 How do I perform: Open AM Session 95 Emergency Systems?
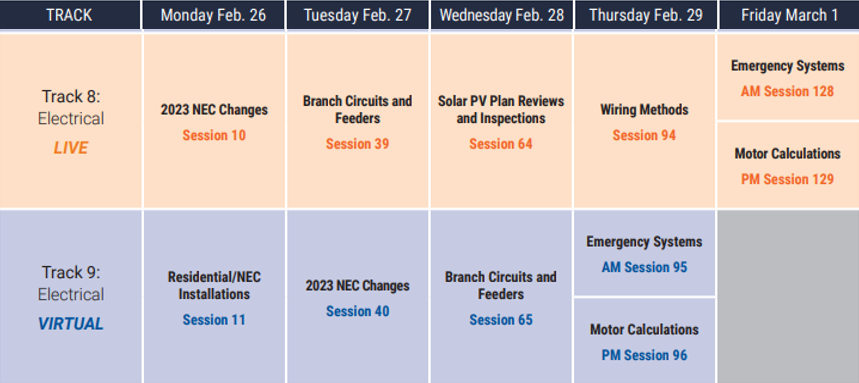pos(644,267)
